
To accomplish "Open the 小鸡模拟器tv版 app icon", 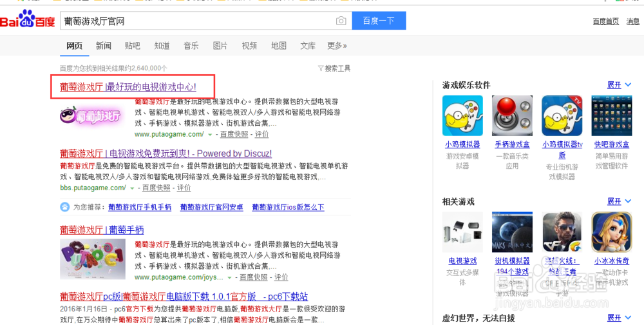I will pos(562,115).
